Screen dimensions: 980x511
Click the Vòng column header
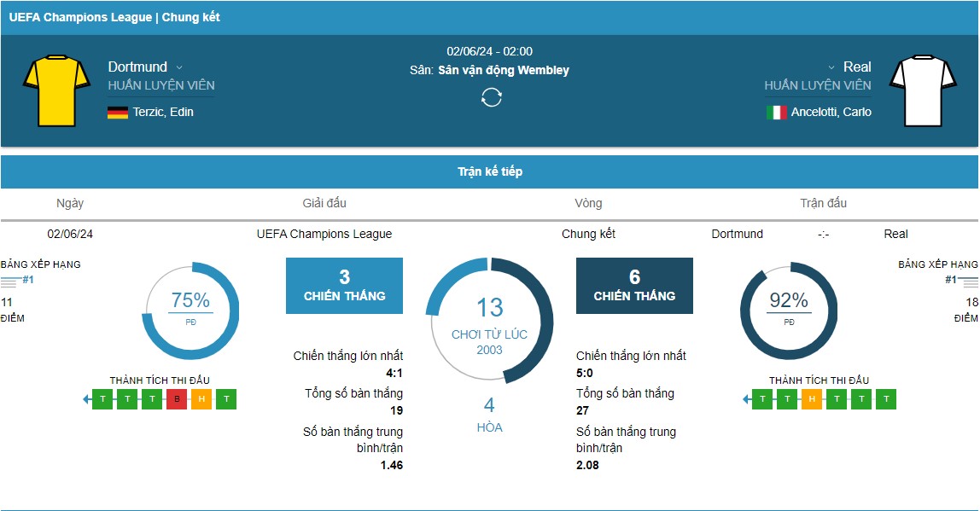coord(588,203)
